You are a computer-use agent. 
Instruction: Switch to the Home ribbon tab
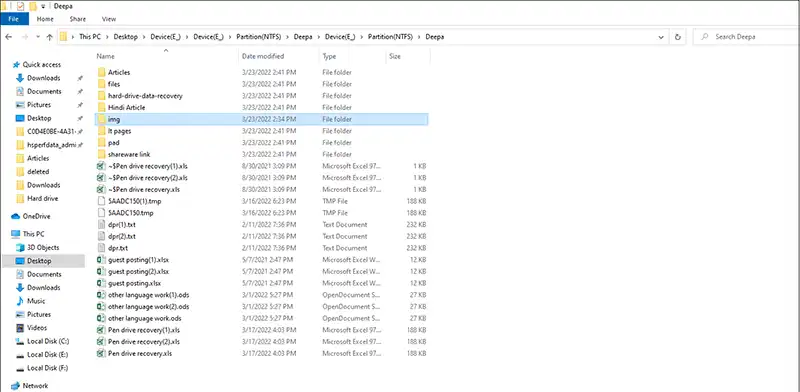(x=45, y=19)
